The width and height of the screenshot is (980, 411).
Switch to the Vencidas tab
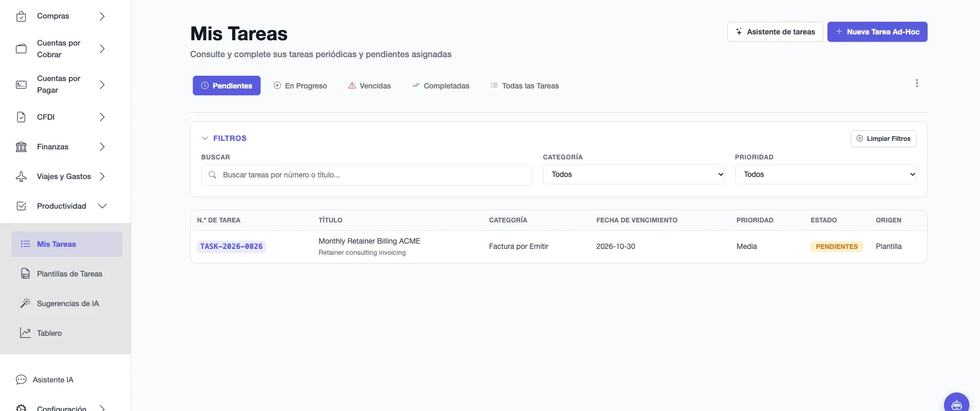click(370, 86)
